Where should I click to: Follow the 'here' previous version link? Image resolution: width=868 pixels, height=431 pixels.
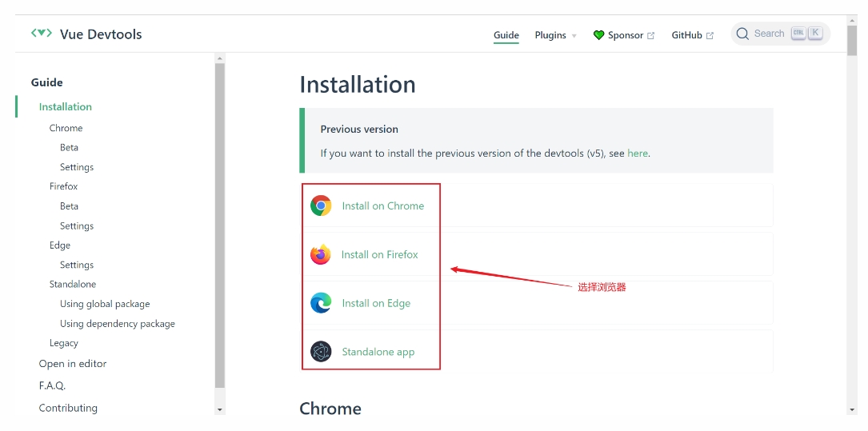[x=638, y=153]
